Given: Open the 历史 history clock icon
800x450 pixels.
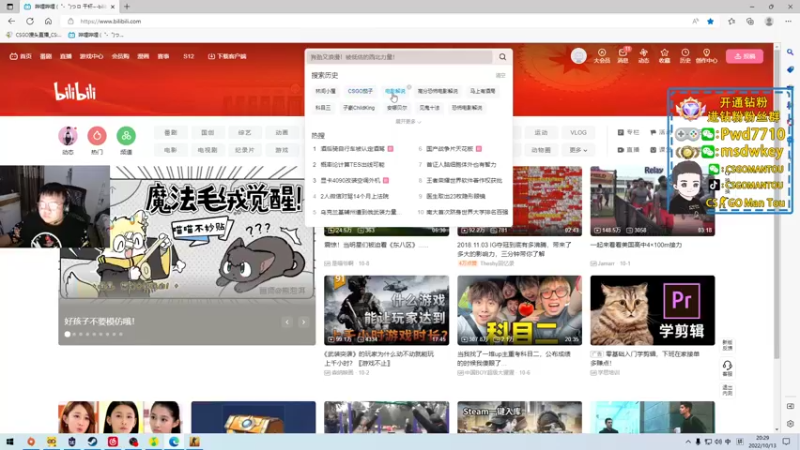Looking at the screenshot, I should click(685, 56).
